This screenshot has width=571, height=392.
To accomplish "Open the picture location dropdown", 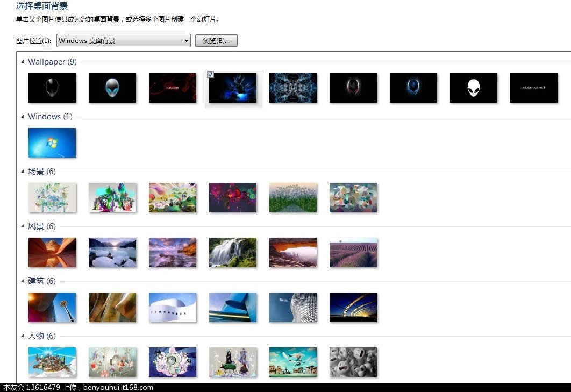I will coord(124,40).
